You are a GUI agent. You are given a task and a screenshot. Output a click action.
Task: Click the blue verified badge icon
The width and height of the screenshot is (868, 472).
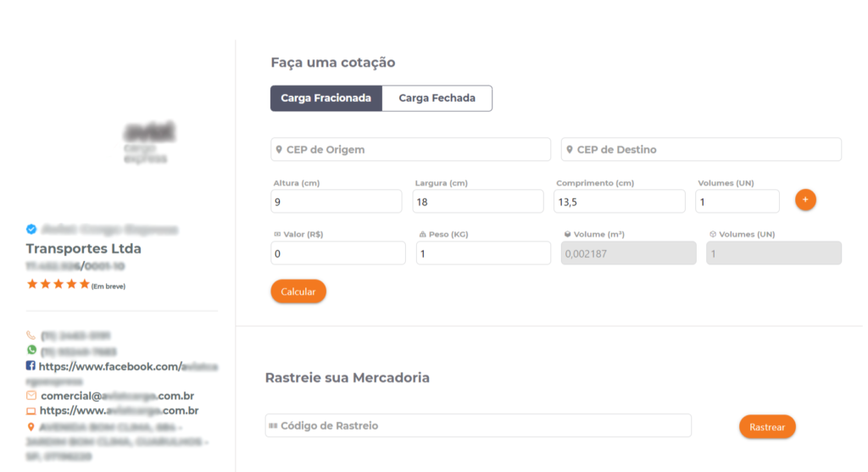(x=31, y=229)
